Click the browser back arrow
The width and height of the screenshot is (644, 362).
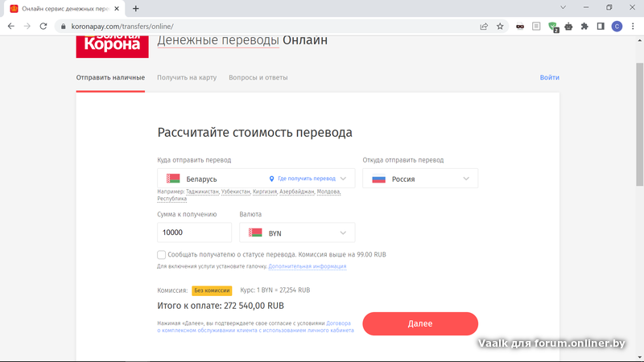tap(11, 27)
